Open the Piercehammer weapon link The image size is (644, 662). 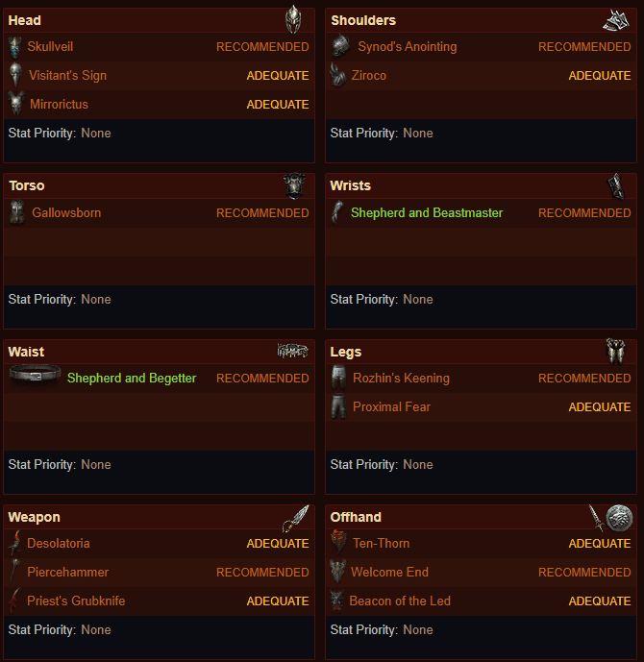coord(67,572)
